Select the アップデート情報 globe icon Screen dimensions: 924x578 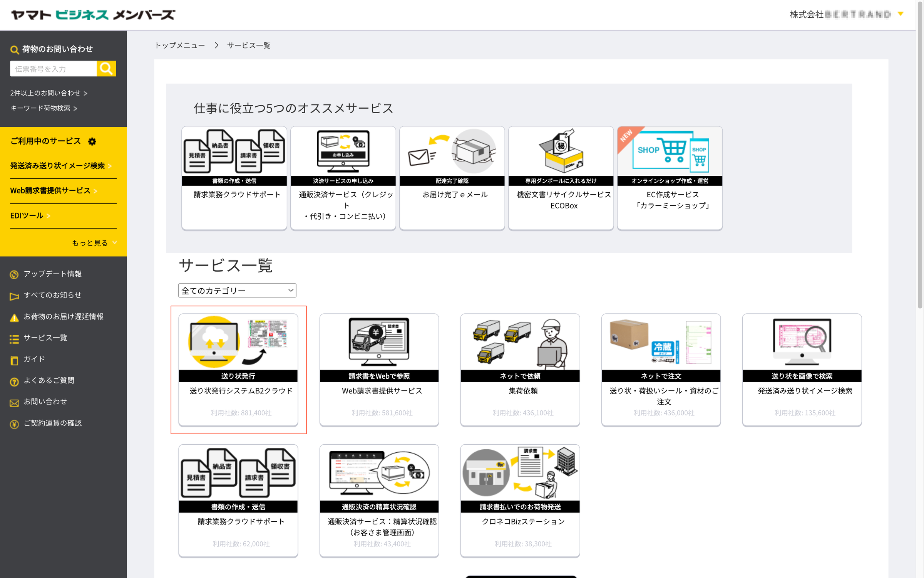click(x=14, y=274)
